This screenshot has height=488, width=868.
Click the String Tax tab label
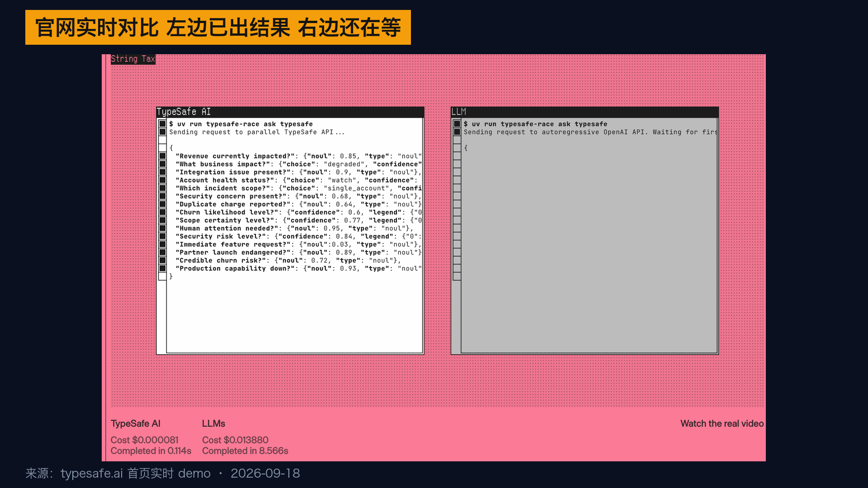pos(133,59)
